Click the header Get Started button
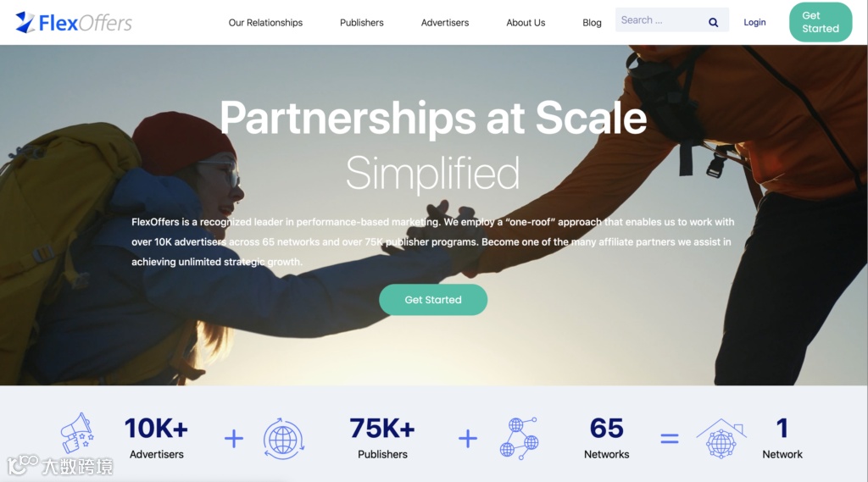The image size is (868, 482). coord(821,22)
